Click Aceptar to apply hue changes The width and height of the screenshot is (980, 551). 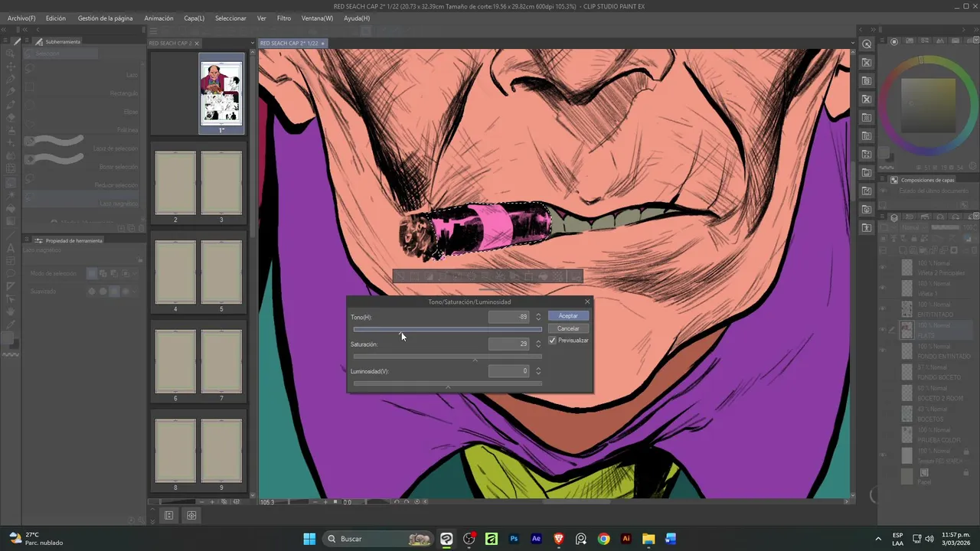pyautogui.click(x=568, y=316)
